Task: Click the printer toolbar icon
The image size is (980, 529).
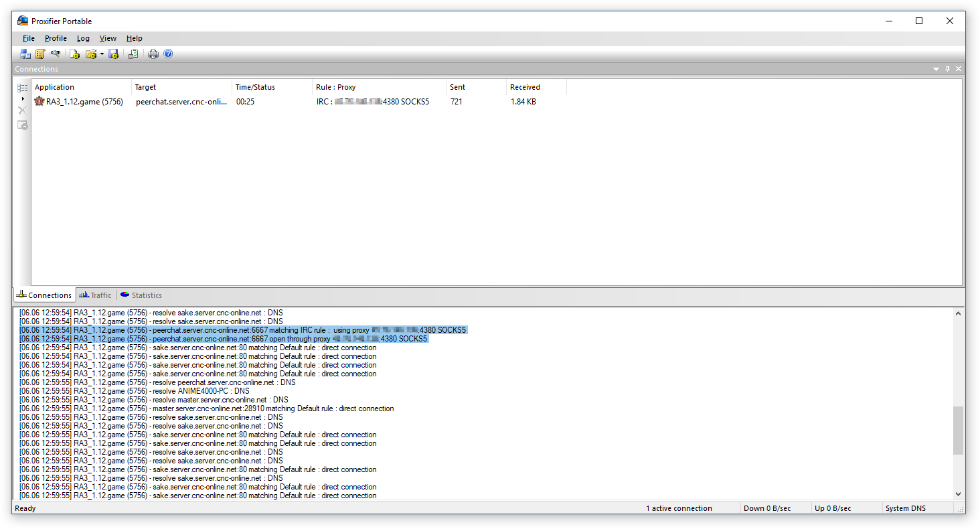Action: 153,54
